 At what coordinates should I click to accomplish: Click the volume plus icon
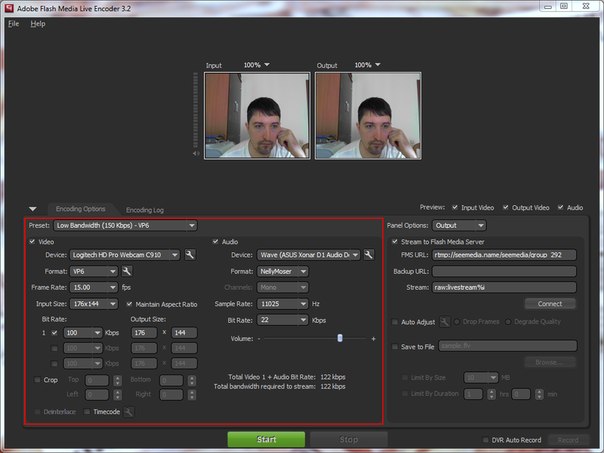pyautogui.click(x=373, y=339)
